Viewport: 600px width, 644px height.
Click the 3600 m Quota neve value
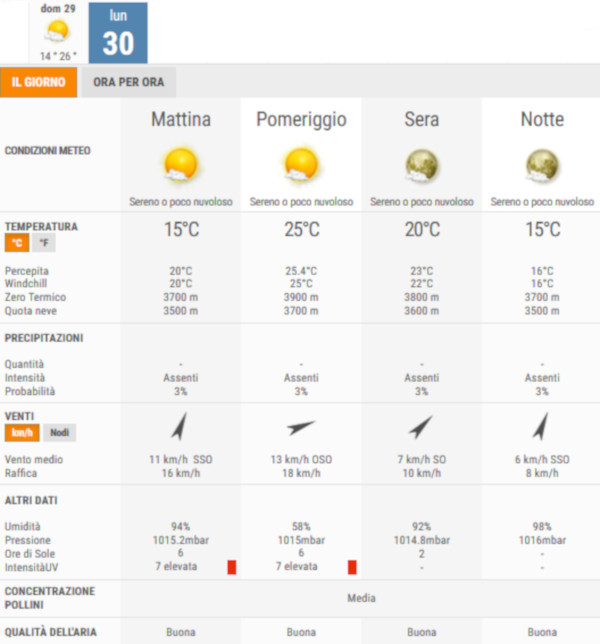[x=421, y=311]
